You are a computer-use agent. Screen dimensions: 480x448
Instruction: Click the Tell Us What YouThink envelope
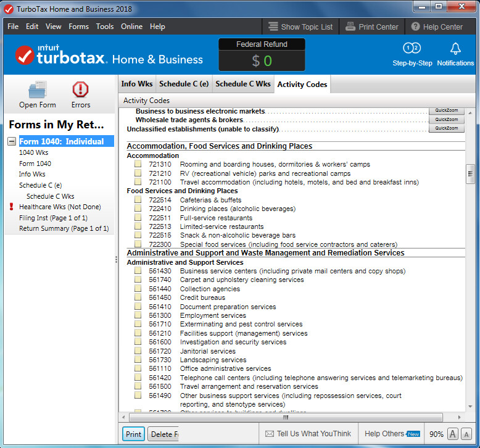pyautogui.click(x=270, y=434)
